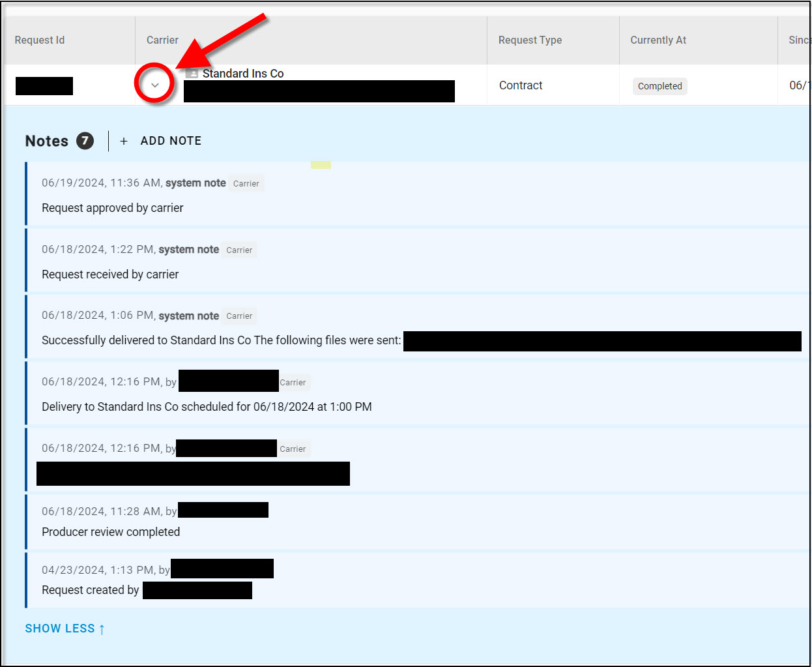Sort by the Currently At column header
812x667 pixels.
[658, 40]
